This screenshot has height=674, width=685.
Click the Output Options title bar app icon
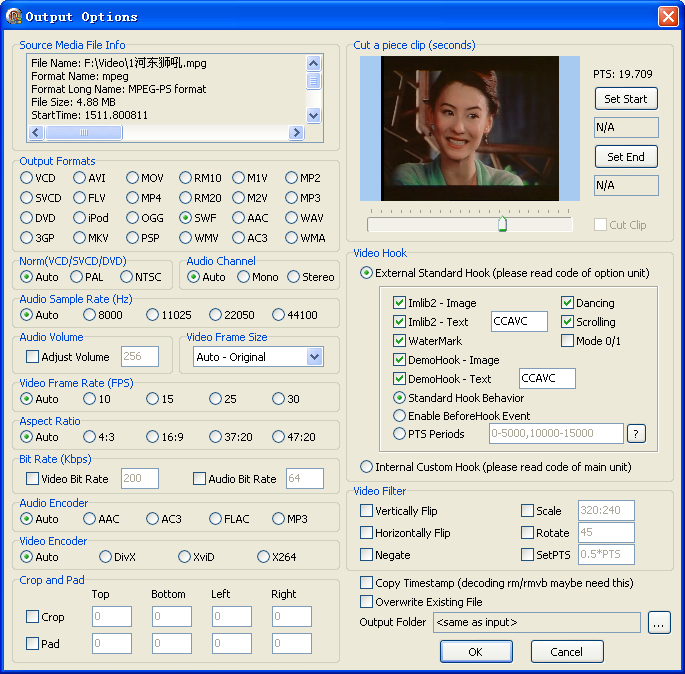[13, 16]
